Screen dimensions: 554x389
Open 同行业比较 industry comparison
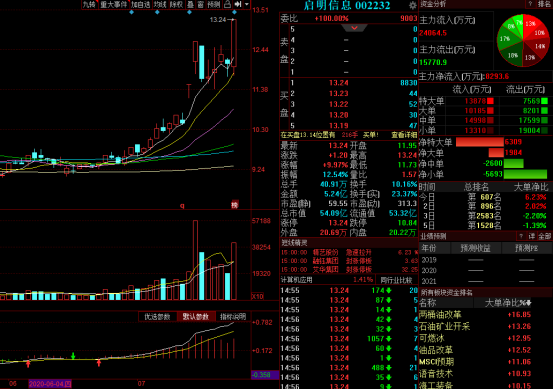coord(396,280)
